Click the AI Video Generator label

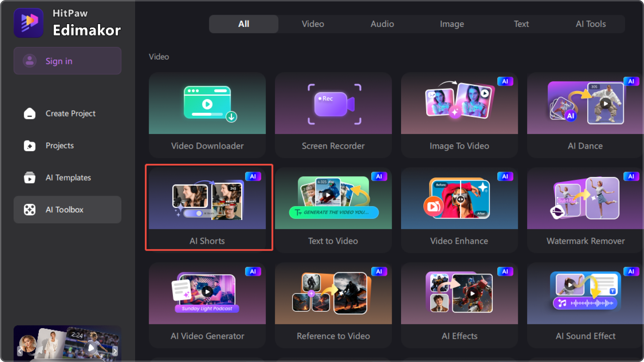pyautogui.click(x=207, y=336)
